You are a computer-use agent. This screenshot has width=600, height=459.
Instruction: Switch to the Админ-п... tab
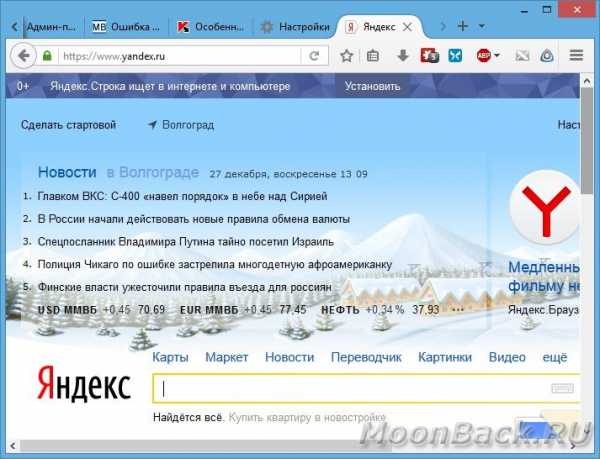[51, 27]
